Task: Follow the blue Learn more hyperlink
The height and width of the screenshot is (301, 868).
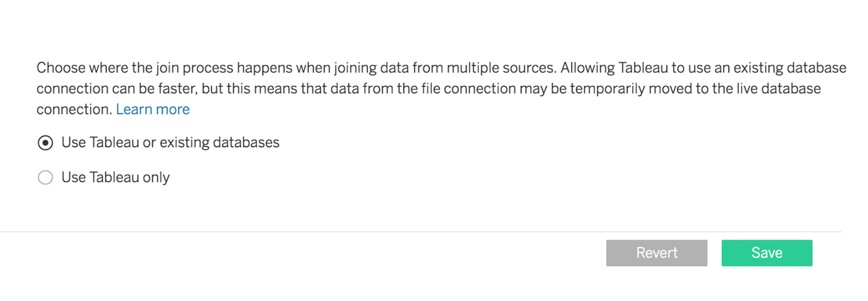Action: (x=153, y=109)
